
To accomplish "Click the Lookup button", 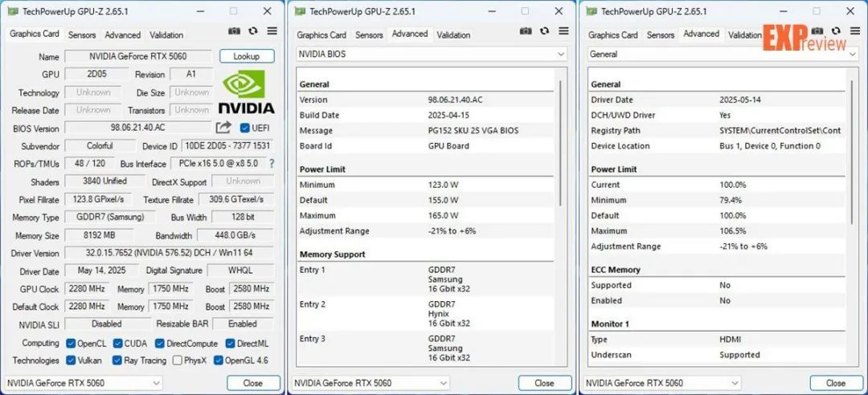I will pyautogui.click(x=247, y=56).
